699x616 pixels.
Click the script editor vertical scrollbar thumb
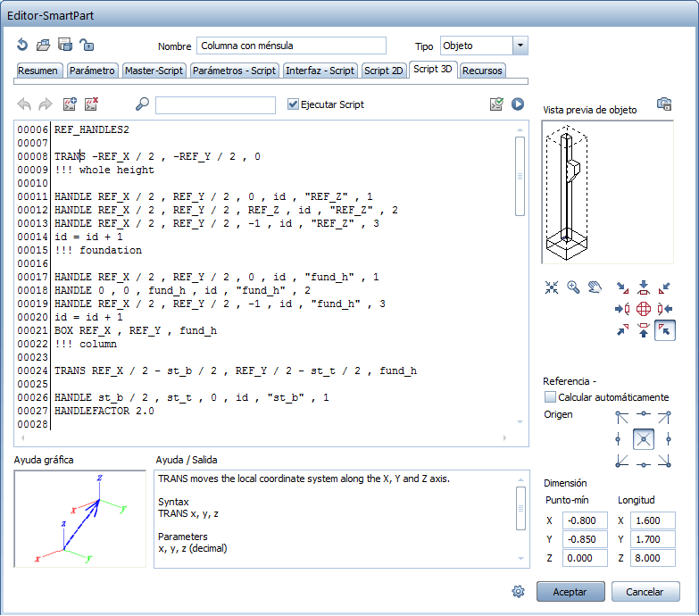coord(520,176)
